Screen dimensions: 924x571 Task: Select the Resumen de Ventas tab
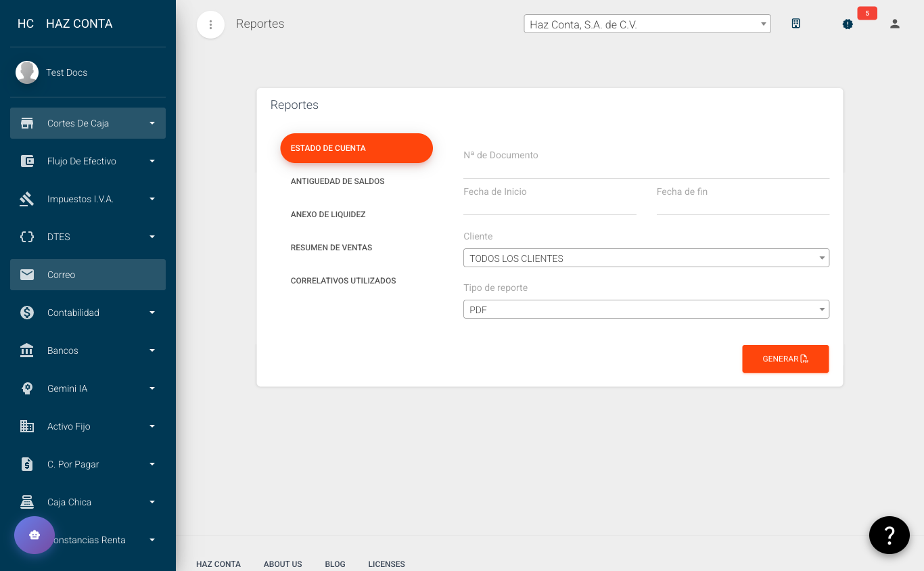coord(331,248)
